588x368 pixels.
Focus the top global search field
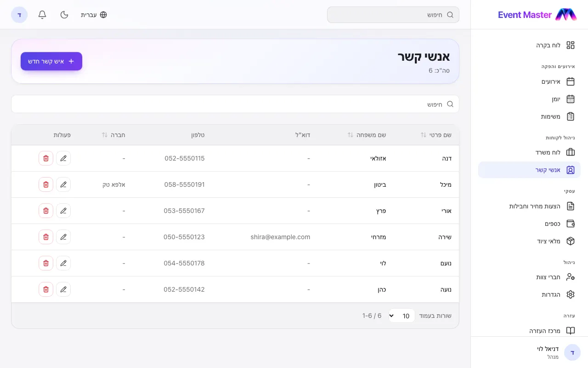(x=393, y=15)
